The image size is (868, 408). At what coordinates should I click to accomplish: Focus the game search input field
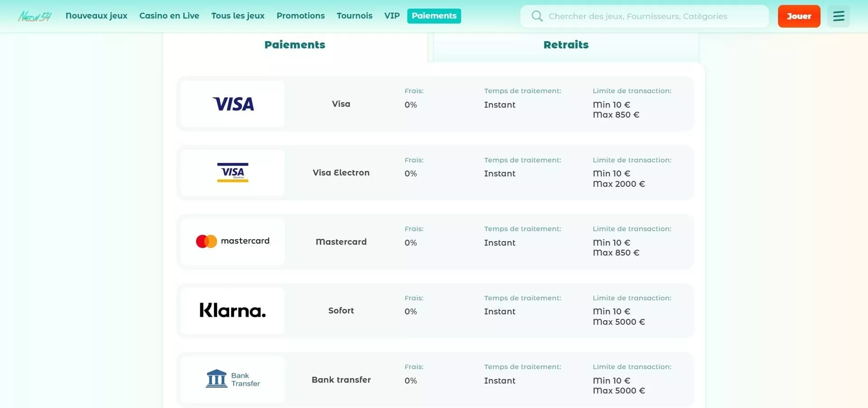point(651,16)
